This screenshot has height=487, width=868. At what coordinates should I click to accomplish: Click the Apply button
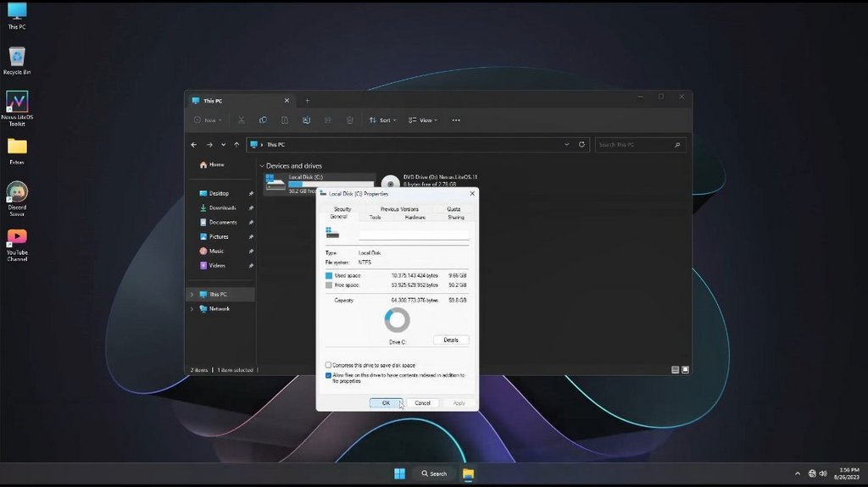click(459, 403)
